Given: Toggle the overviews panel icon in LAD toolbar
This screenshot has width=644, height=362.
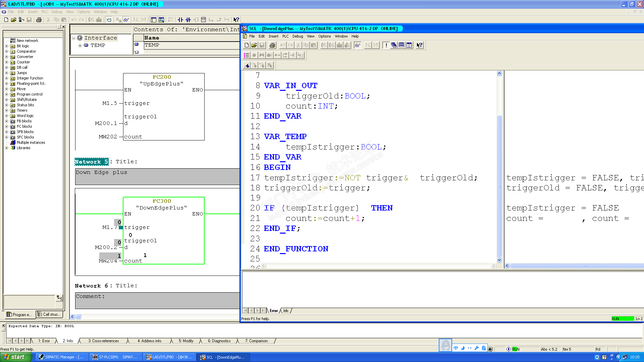Looking at the screenshot, I should coord(154,20).
